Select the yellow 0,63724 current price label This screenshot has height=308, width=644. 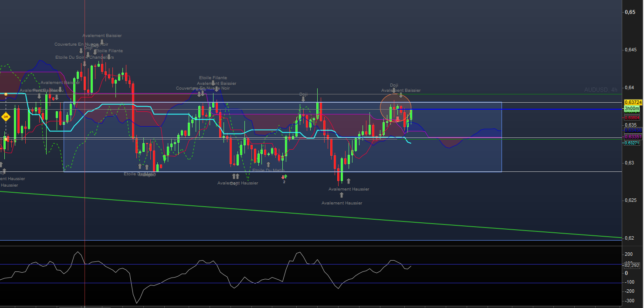[632, 102]
